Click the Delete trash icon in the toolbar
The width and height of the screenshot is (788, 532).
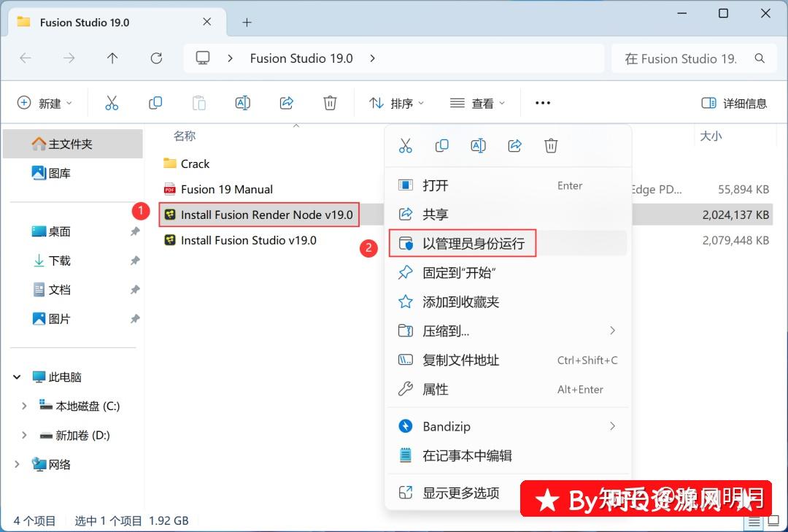tap(330, 102)
